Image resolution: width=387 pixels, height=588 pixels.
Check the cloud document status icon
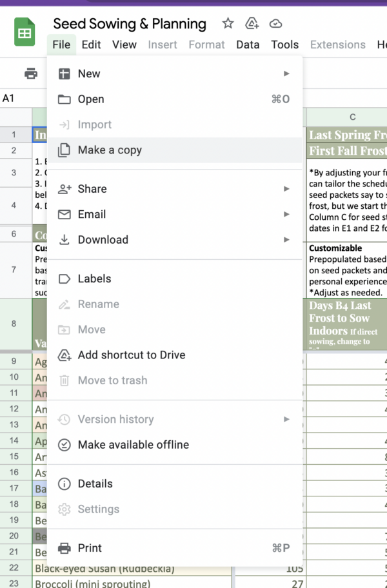[275, 24]
